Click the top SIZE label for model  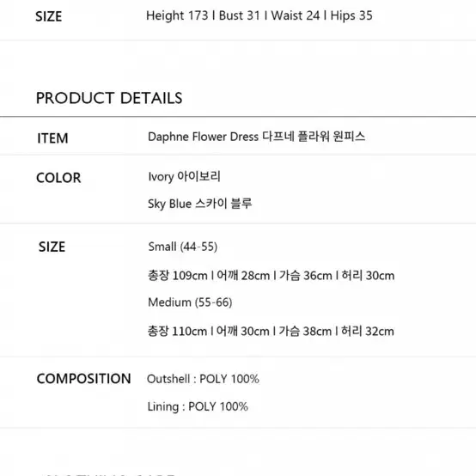(49, 16)
